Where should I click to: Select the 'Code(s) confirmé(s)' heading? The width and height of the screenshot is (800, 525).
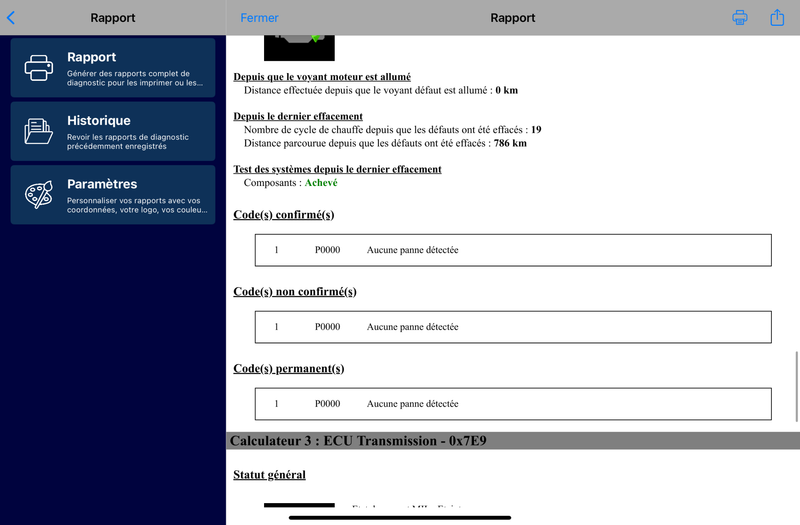pyautogui.click(x=284, y=215)
